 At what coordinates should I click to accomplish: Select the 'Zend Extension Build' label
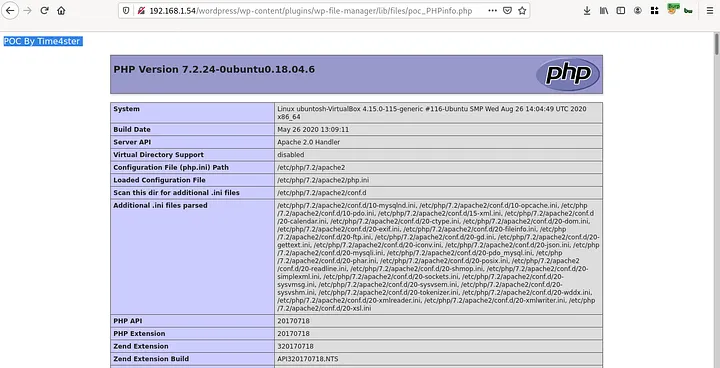pyautogui.click(x=151, y=359)
